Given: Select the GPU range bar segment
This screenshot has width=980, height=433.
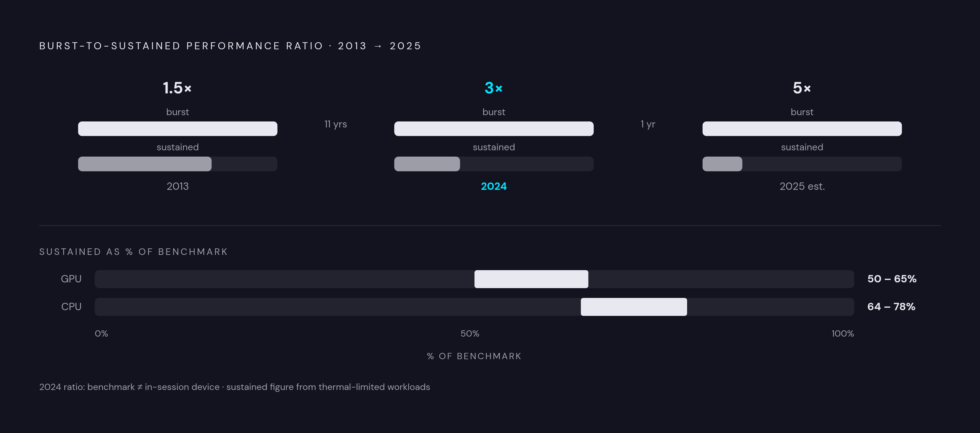Looking at the screenshot, I should click(x=531, y=279).
